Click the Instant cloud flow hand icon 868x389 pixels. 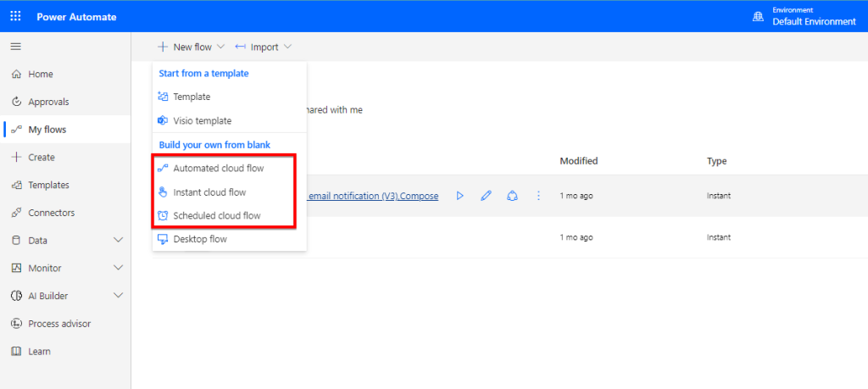[163, 192]
